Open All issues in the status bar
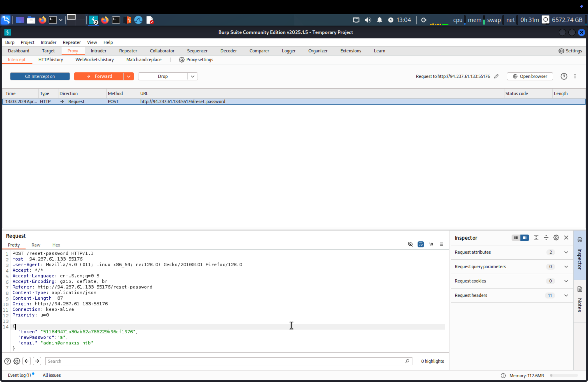 tap(52, 375)
